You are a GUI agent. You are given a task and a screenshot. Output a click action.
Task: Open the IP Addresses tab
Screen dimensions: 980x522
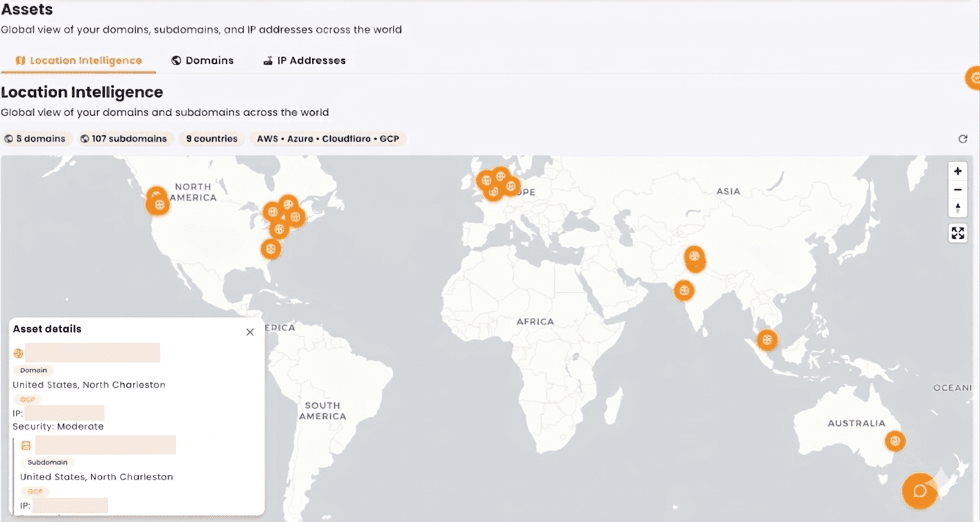point(304,60)
